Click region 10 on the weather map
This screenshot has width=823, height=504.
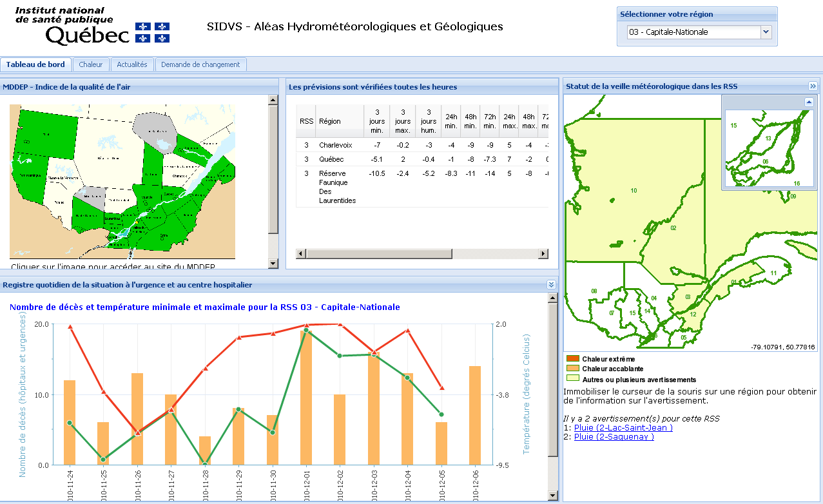[x=634, y=190]
